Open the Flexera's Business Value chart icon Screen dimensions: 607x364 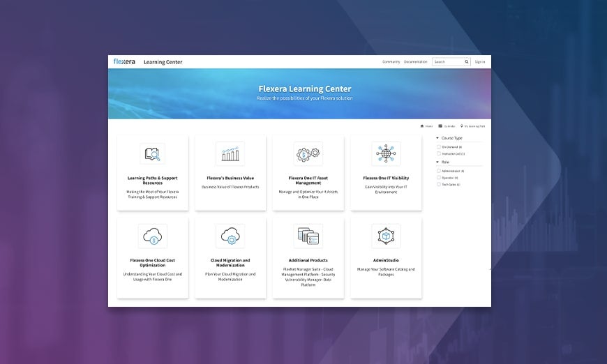pos(230,154)
